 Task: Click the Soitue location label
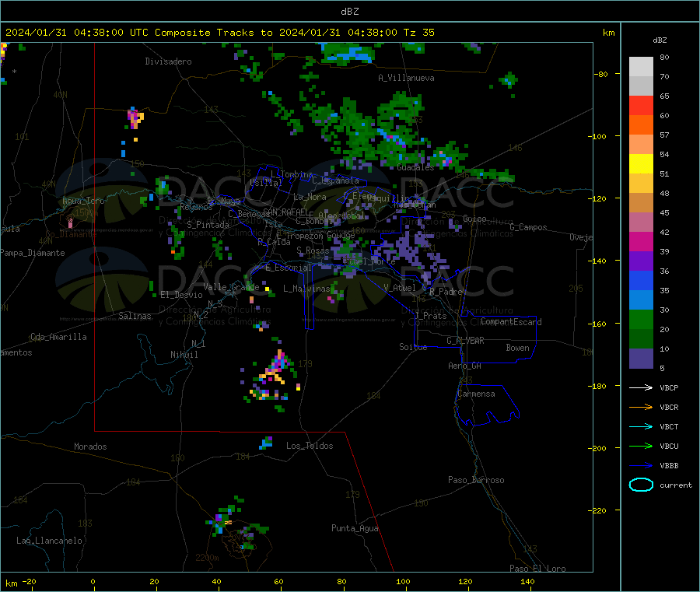pyautogui.click(x=413, y=347)
